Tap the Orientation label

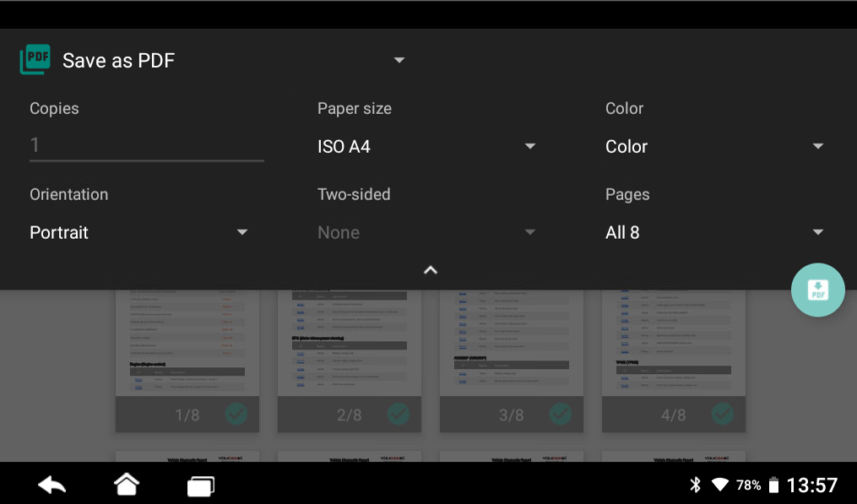(69, 194)
